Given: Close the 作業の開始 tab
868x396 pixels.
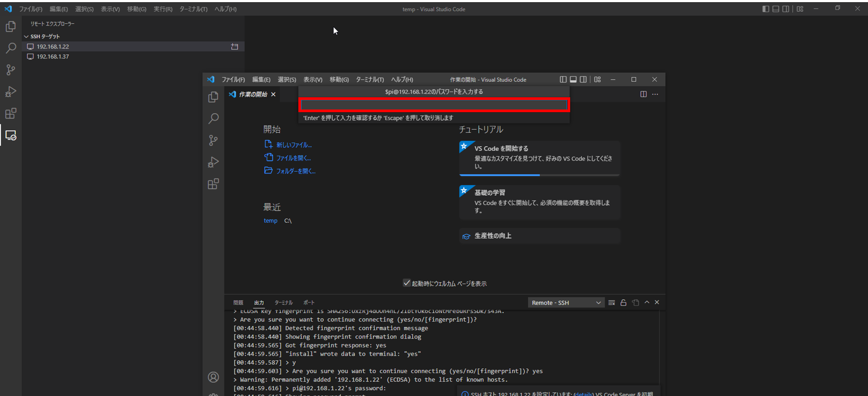Looking at the screenshot, I should click(273, 94).
